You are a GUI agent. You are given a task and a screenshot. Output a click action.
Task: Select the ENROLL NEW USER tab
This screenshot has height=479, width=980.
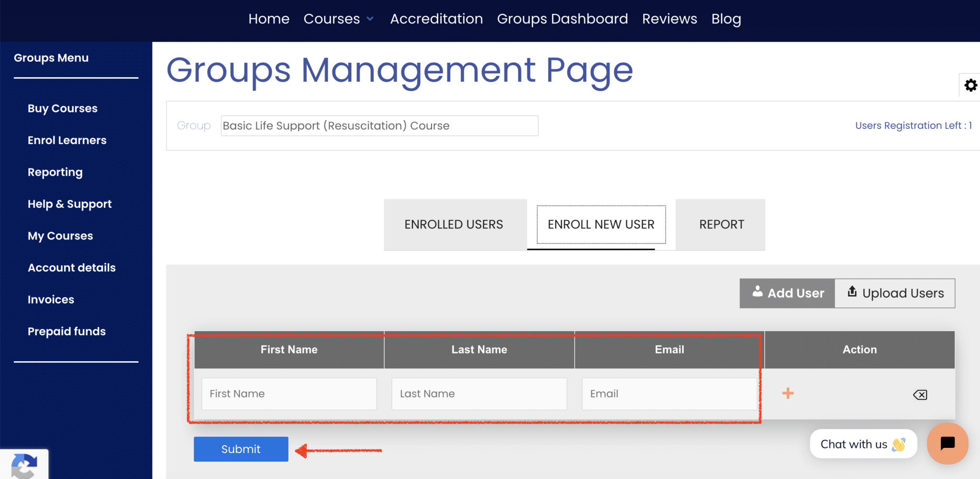point(601,224)
